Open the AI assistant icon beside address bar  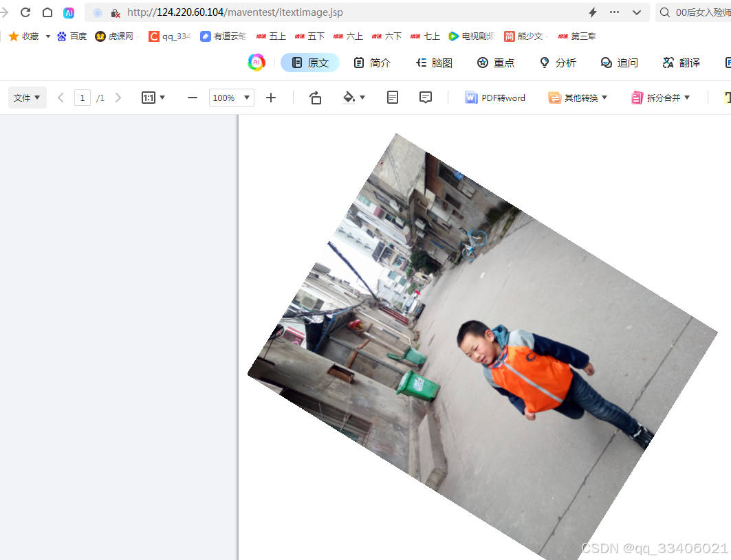pos(69,13)
